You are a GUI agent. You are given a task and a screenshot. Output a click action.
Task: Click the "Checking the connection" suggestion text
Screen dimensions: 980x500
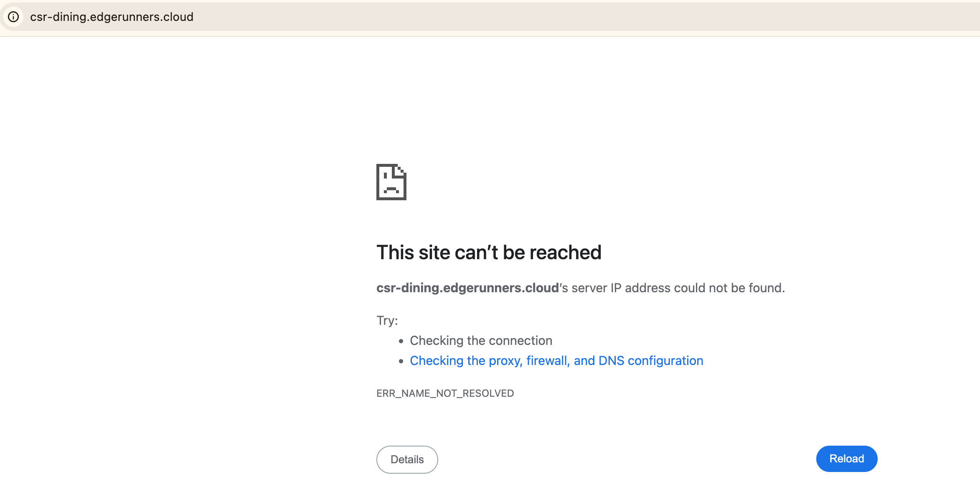[481, 341]
